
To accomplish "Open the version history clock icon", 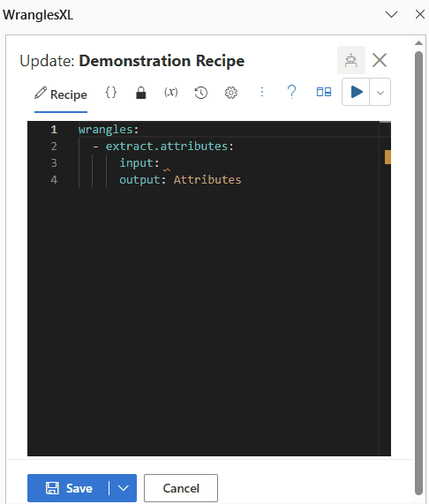I will pyautogui.click(x=201, y=93).
